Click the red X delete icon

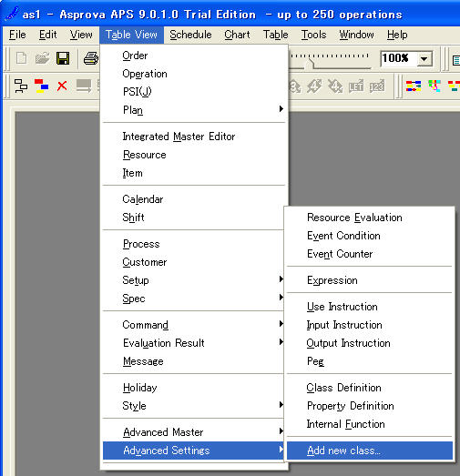62,86
